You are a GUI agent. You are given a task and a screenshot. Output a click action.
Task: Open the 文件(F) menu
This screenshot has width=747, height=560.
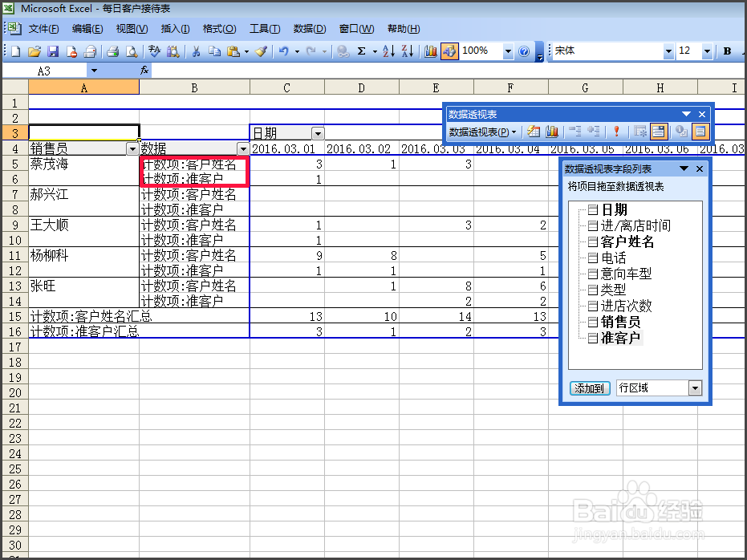(43, 29)
